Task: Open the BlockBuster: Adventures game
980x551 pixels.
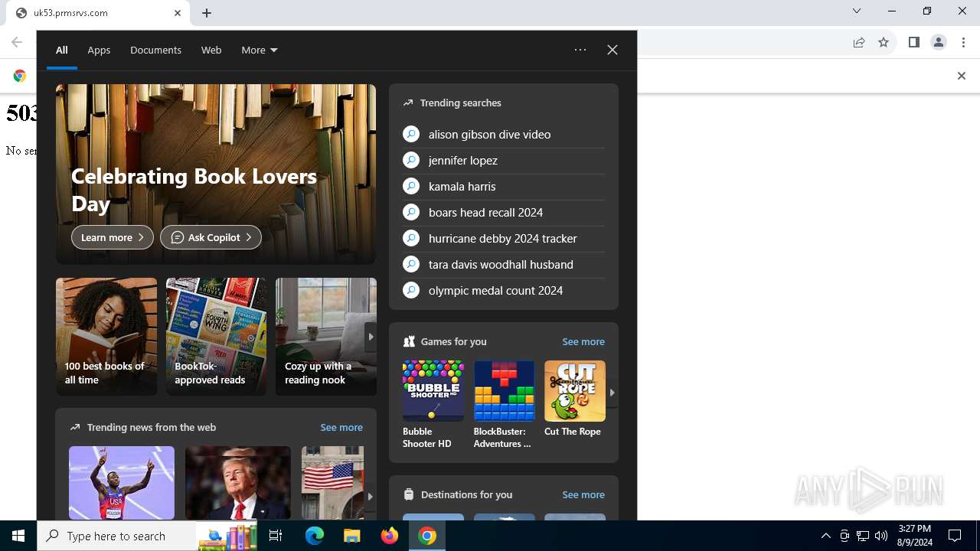Action: point(504,405)
